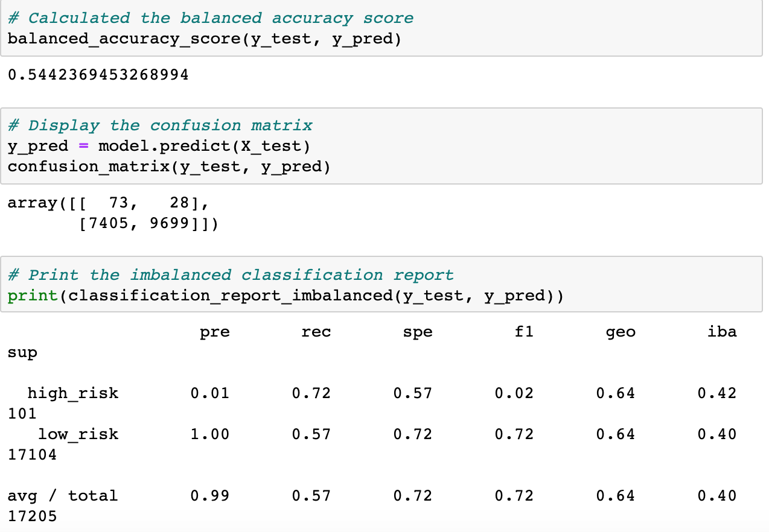Click the comment 'Calculated the balanced accuracy score'
This screenshot has width=769, height=532.
pos(211,18)
